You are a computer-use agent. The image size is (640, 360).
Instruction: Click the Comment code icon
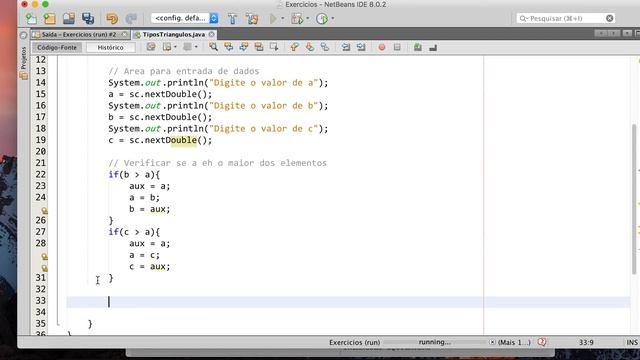pos(418,47)
